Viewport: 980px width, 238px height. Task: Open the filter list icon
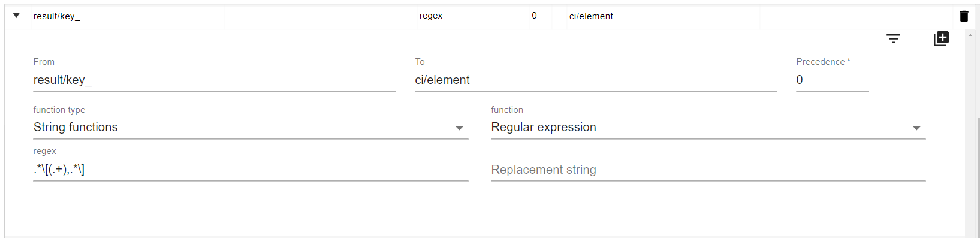click(x=893, y=39)
